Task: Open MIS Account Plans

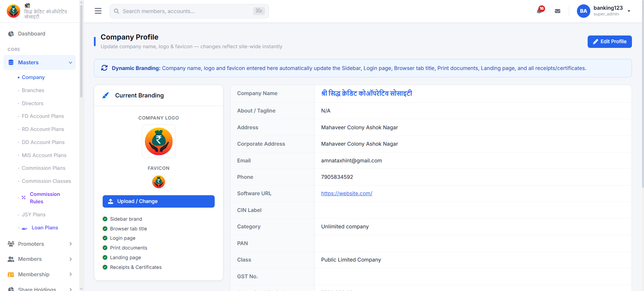Action: [44, 155]
